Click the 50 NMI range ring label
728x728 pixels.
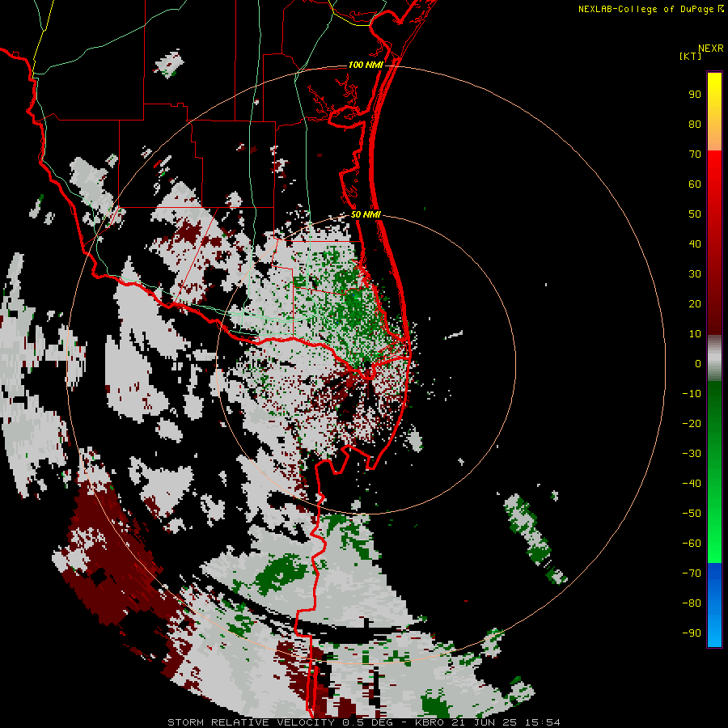point(366,214)
